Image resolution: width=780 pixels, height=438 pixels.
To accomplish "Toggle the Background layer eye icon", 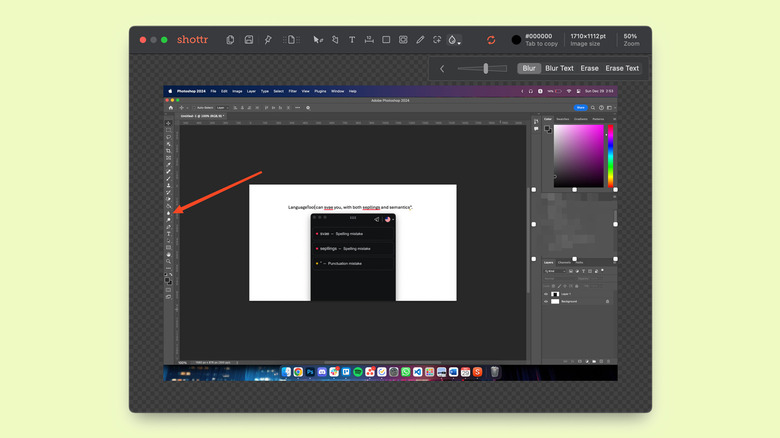I will tap(546, 301).
